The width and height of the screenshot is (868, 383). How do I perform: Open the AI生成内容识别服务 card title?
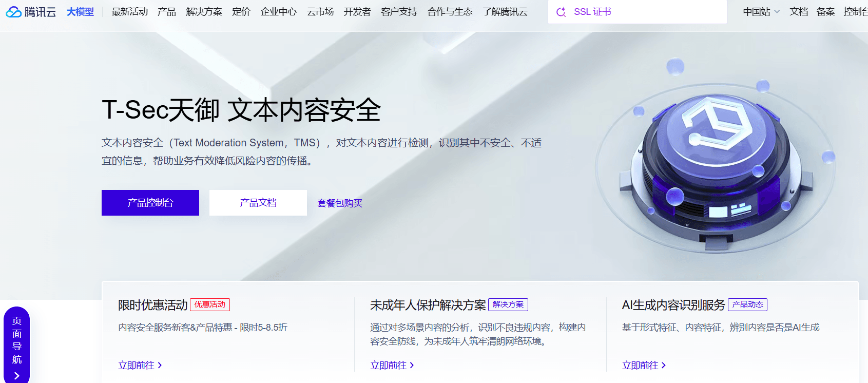pyautogui.click(x=673, y=305)
